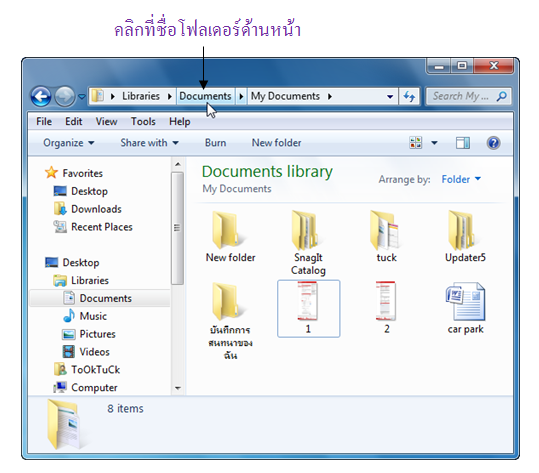Image resolution: width=539 pixels, height=473 pixels.
Task: Select Music in the navigation pane
Action: pos(93,316)
